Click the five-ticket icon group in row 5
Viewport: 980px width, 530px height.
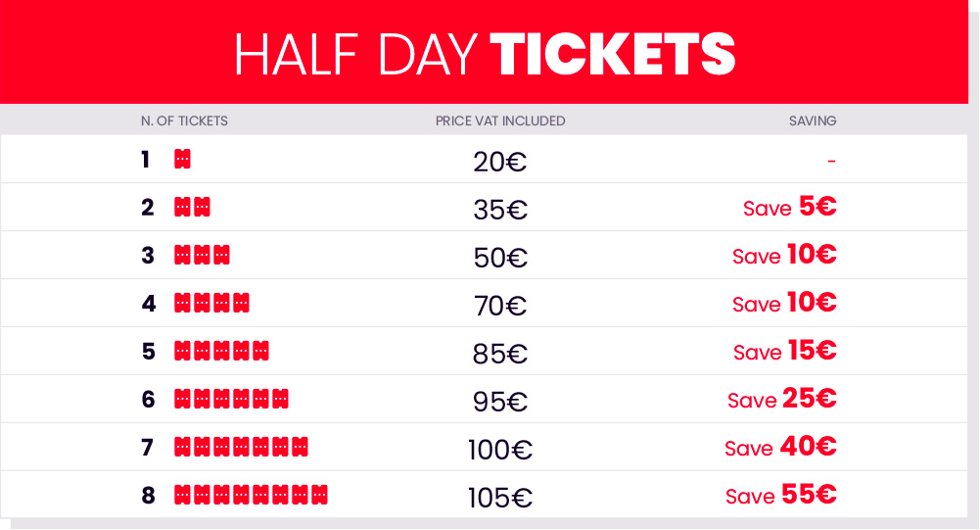pyautogui.click(x=221, y=351)
